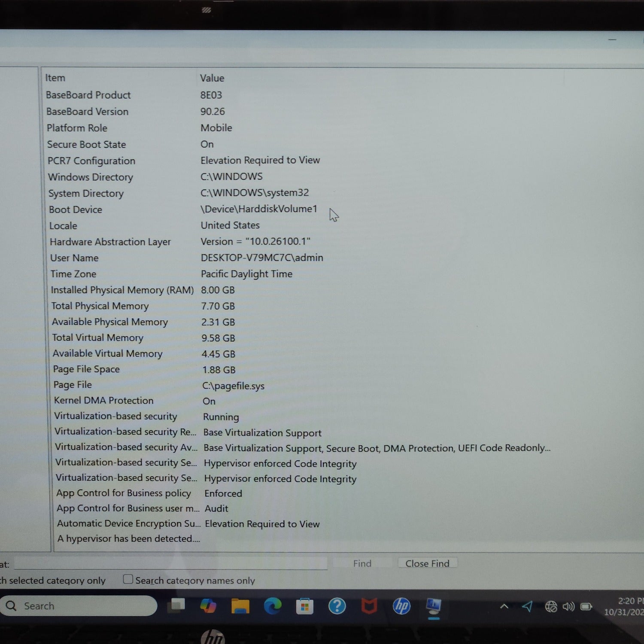Viewport: 644px width, 644px height.
Task: Expand the hidden system tray icons chevron
Action: coord(504,606)
